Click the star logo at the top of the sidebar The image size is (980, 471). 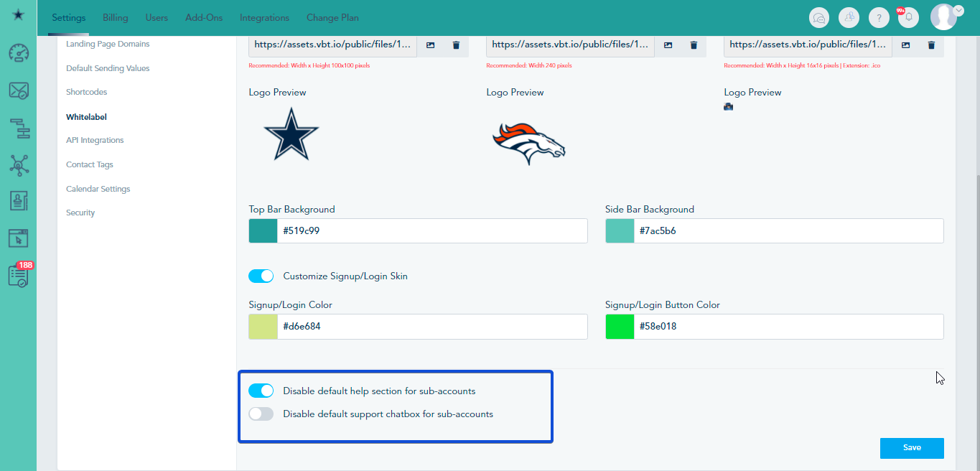coord(18,14)
